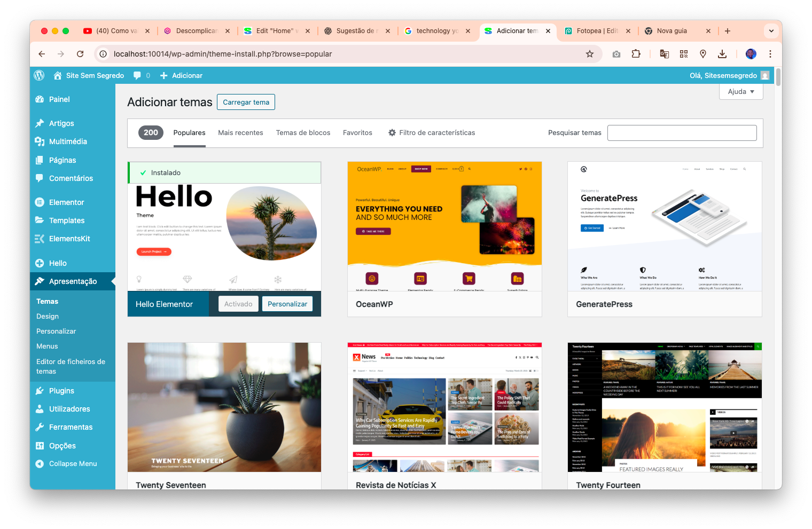Click the Google Translate toolbar icon
Image resolution: width=812 pixels, height=529 pixels.
(x=664, y=54)
